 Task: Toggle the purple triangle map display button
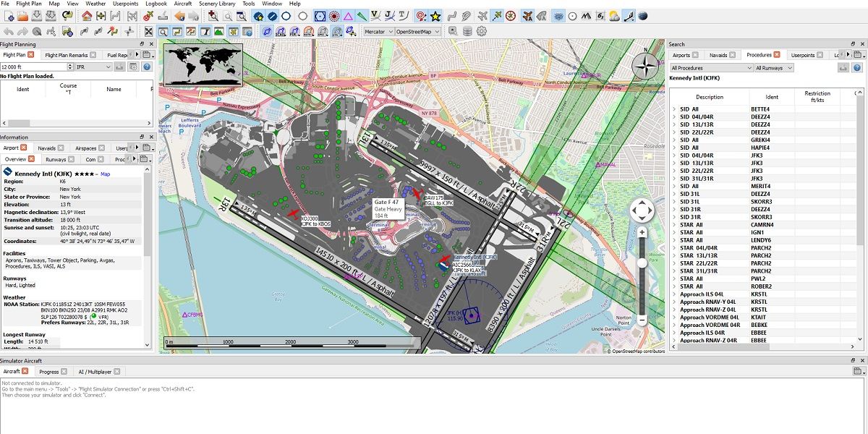click(x=348, y=16)
